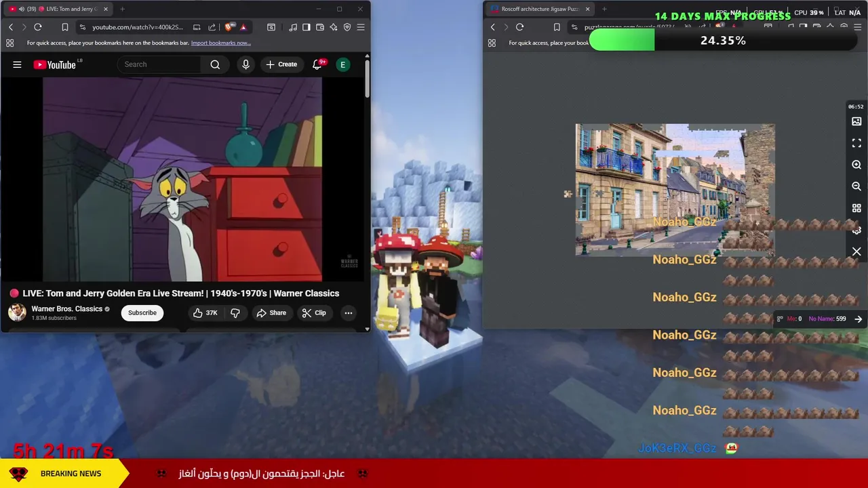The width and height of the screenshot is (868, 488).
Task: Click the Tom and Jerry video player
Action: tap(182, 179)
